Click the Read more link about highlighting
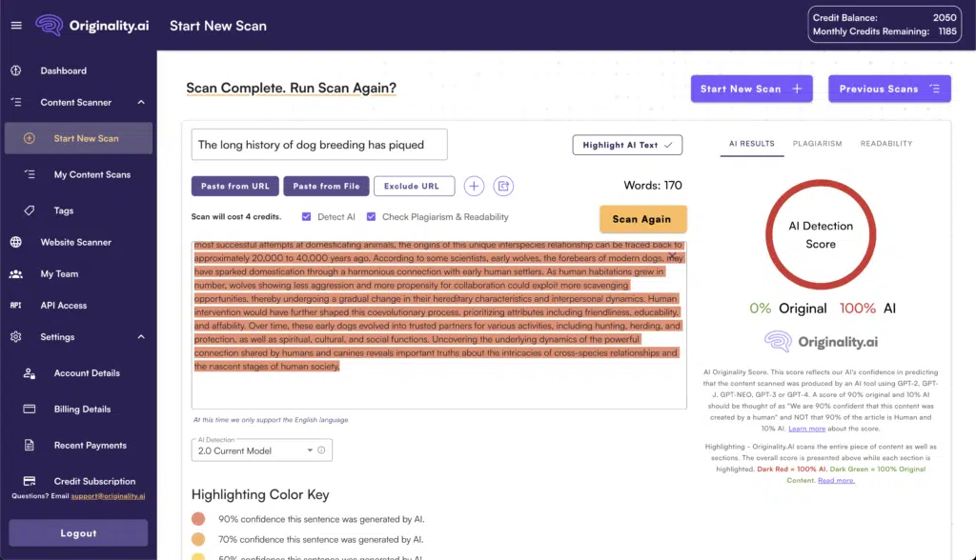The height and width of the screenshot is (560, 976). [x=836, y=480]
